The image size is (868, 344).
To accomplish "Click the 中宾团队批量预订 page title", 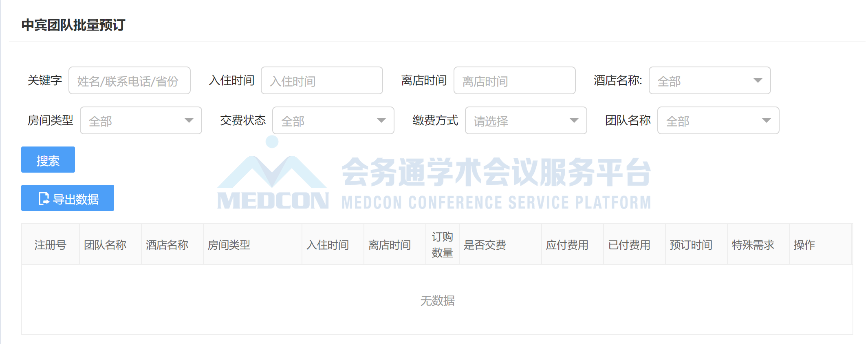I will 73,25.
